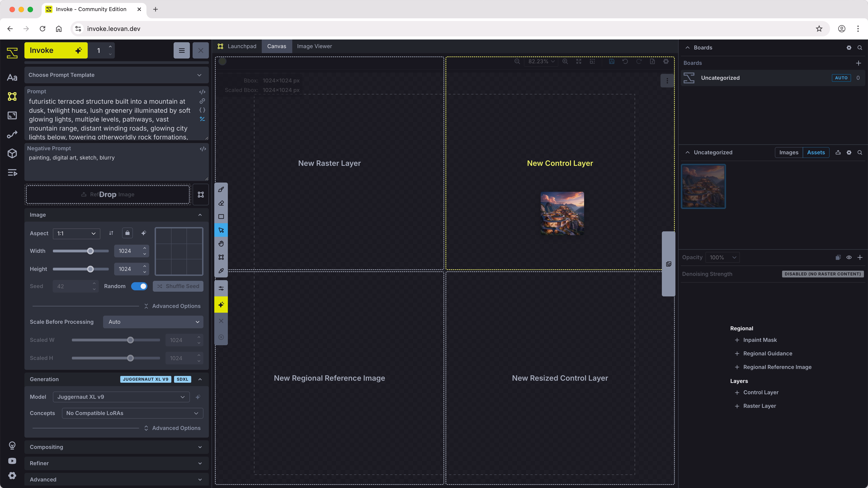This screenshot has height=488, width=868.
Task: Open the Aspect ratio dropdown
Action: point(76,233)
